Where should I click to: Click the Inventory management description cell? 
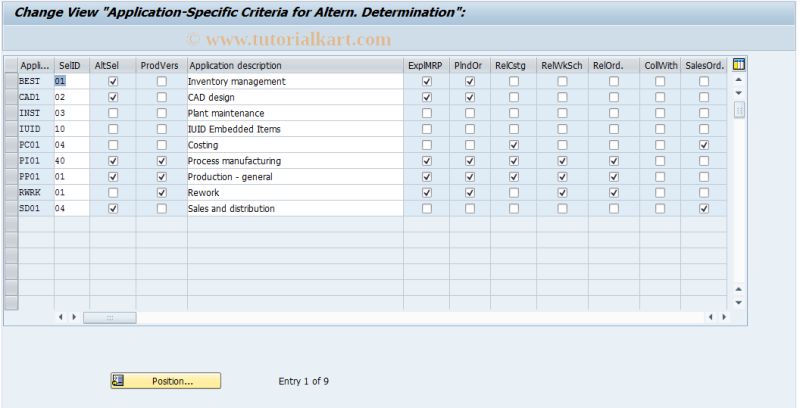(x=295, y=81)
